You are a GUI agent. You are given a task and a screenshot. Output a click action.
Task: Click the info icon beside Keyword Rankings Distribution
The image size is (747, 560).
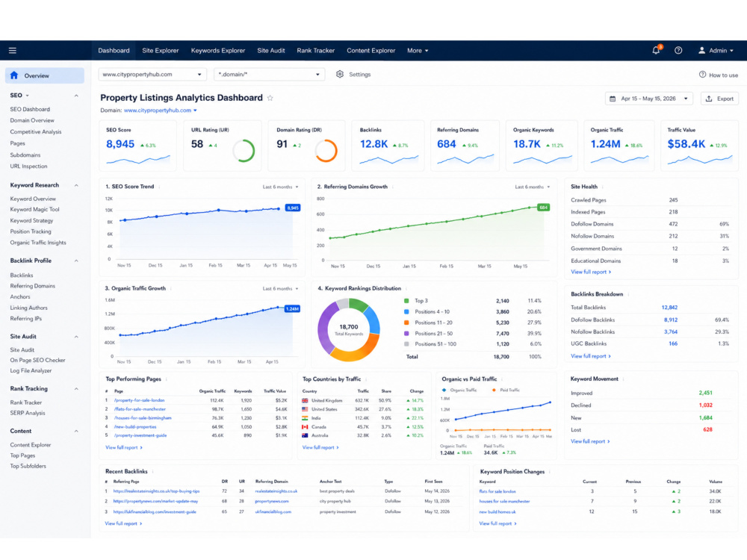(x=406, y=288)
